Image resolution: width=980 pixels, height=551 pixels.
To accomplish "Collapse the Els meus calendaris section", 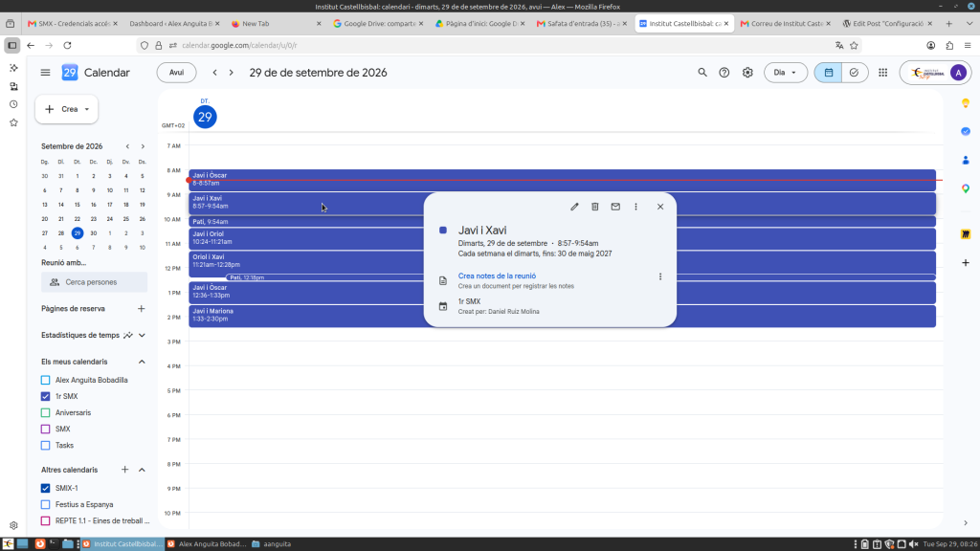I will (x=142, y=362).
